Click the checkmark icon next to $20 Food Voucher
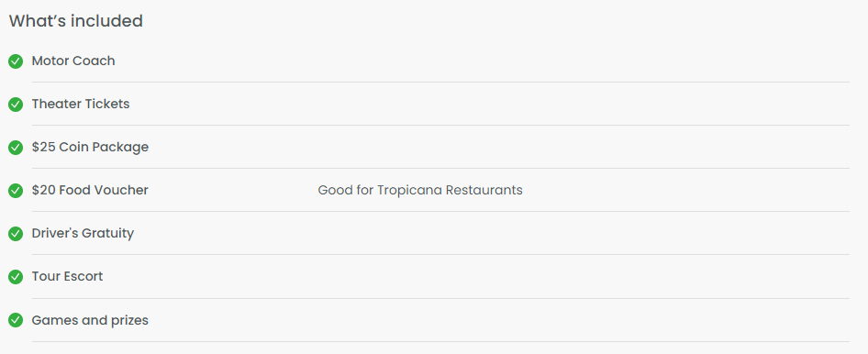This screenshot has height=354, width=868. pyautogui.click(x=16, y=191)
